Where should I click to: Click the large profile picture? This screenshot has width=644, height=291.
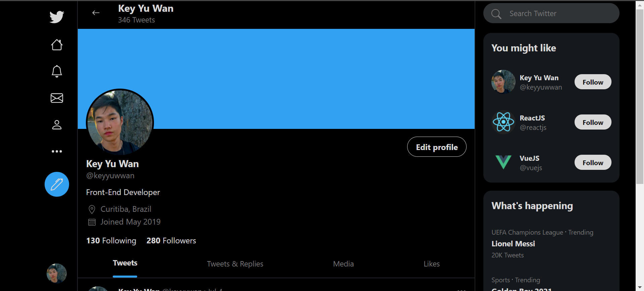[120, 122]
